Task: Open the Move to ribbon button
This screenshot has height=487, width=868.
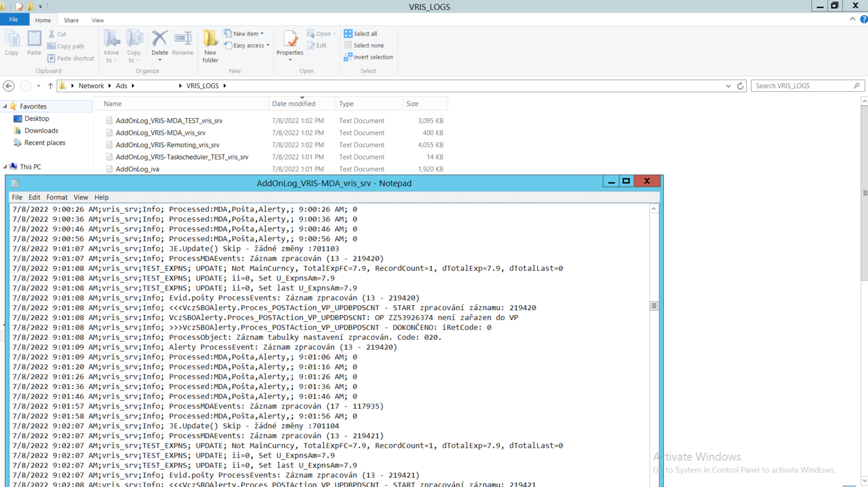Action: coord(111,46)
